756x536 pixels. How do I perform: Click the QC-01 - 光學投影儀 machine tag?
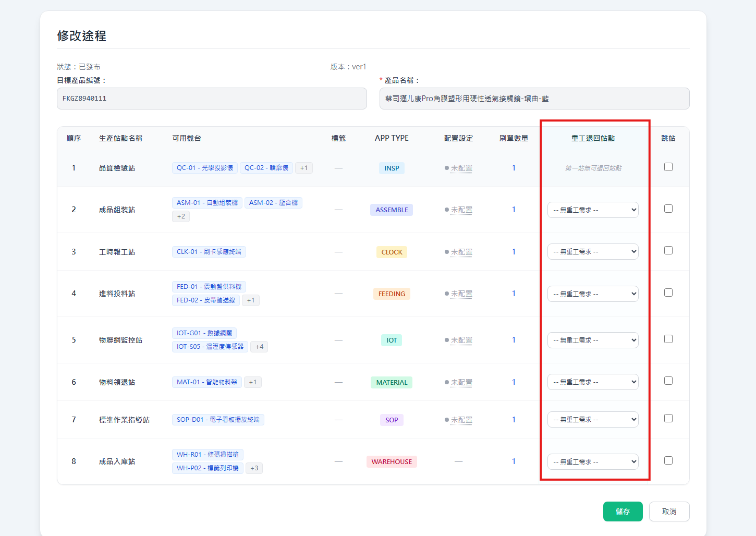(x=205, y=168)
